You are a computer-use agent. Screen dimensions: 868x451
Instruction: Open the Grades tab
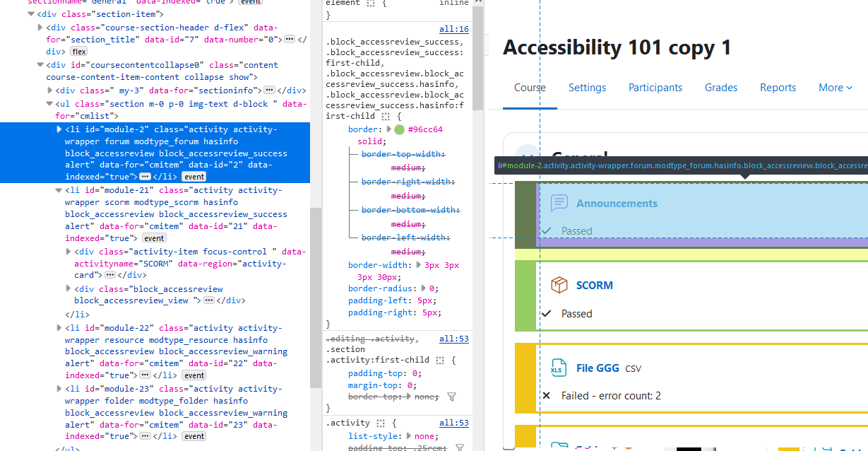coord(721,88)
